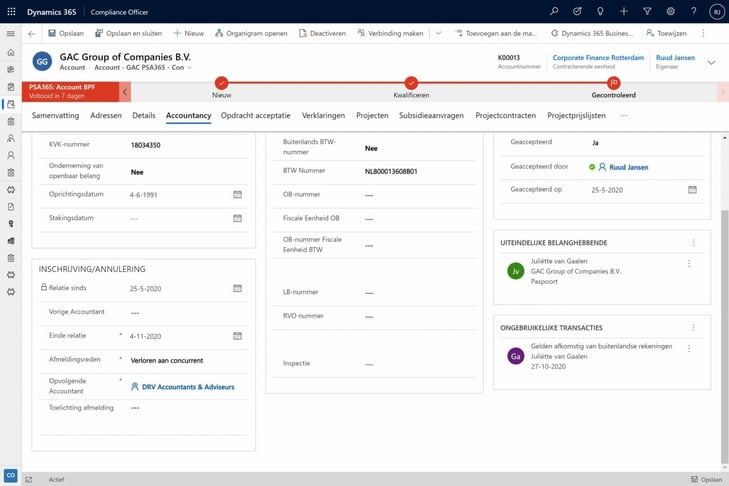Open calendar picker for Relatie sinds
Screen dimensions: 729x486
(237, 288)
